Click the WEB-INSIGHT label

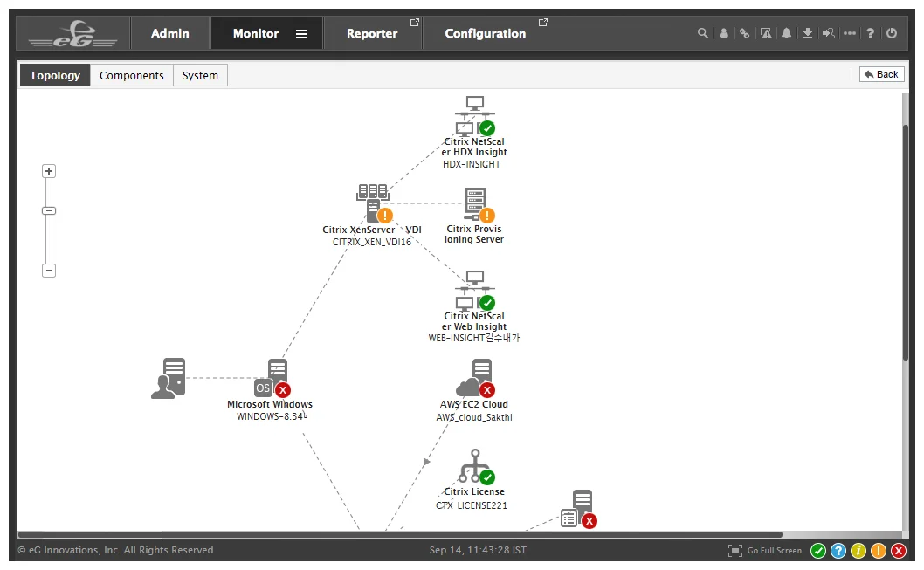click(473, 338)
